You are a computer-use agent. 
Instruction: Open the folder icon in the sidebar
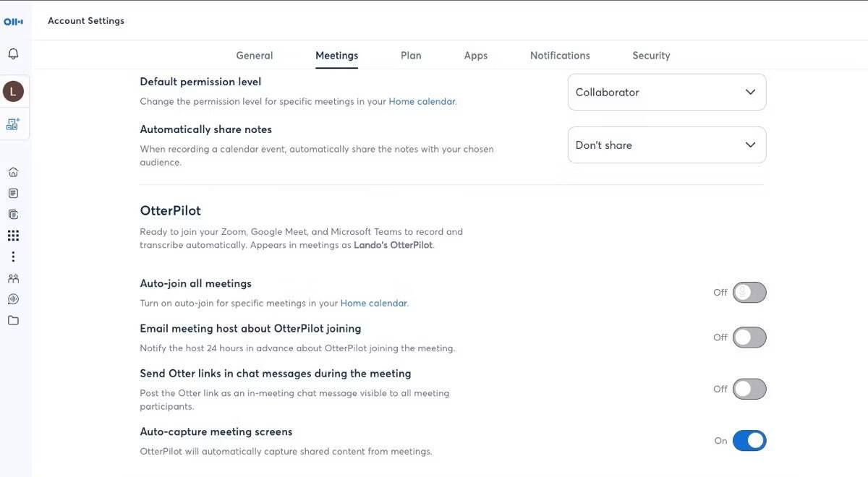pyautogui.click(x=13, y=320)
